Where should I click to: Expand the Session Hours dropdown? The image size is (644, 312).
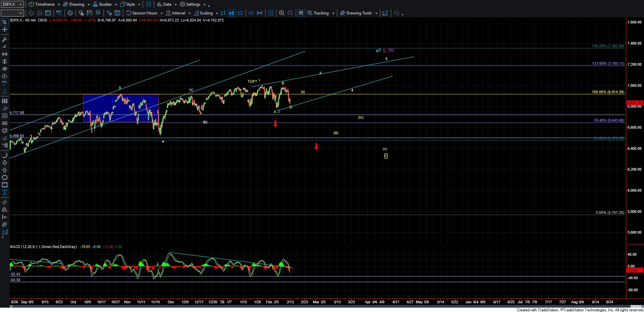(161, 13)
